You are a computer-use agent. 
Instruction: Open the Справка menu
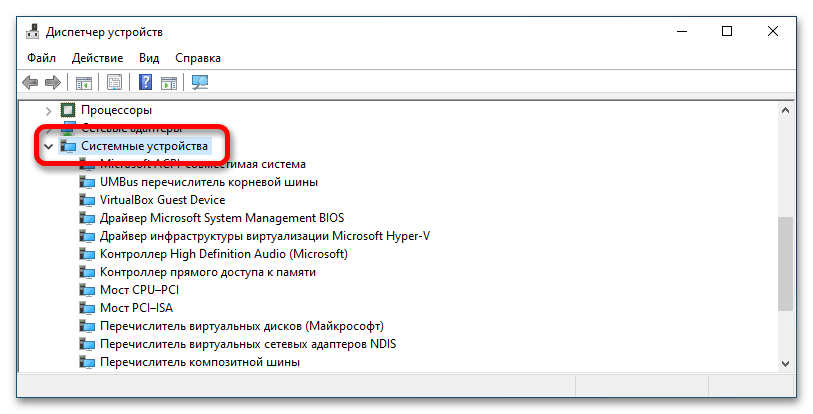tap(198, 58)
